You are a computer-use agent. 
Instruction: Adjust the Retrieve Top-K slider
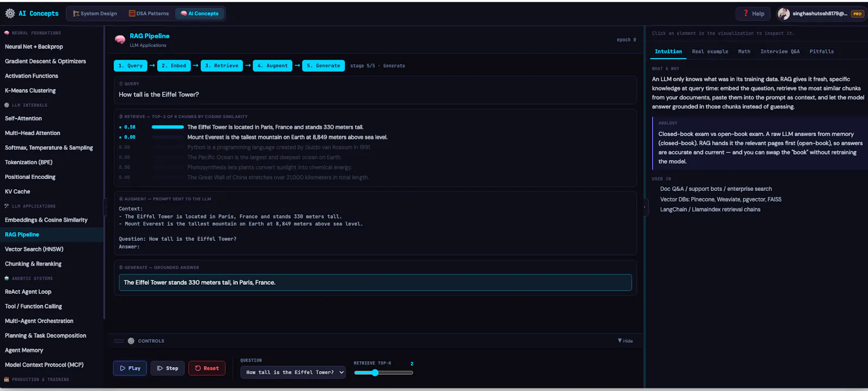(x=384, y=373)
